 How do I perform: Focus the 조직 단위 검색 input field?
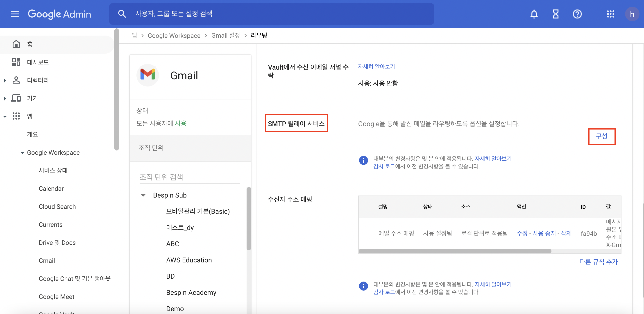point(190,177)
